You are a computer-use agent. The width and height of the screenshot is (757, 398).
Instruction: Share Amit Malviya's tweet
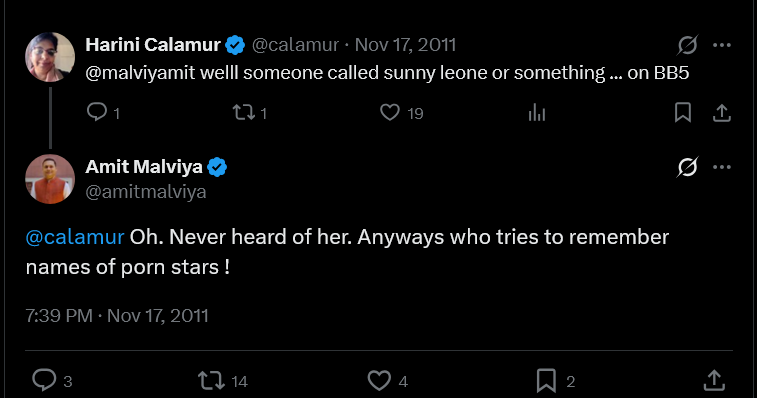click(x=714, y=380)
